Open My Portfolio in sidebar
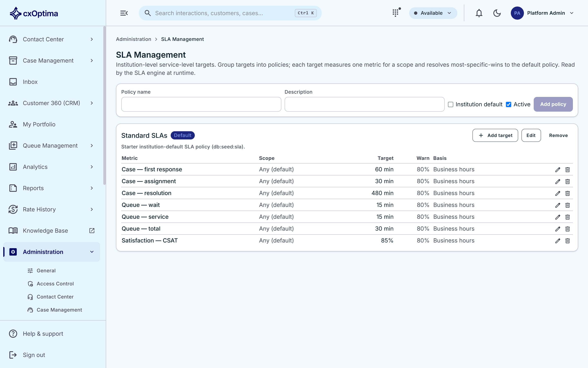This screenshot has height=368, width=588. (51, 124)
